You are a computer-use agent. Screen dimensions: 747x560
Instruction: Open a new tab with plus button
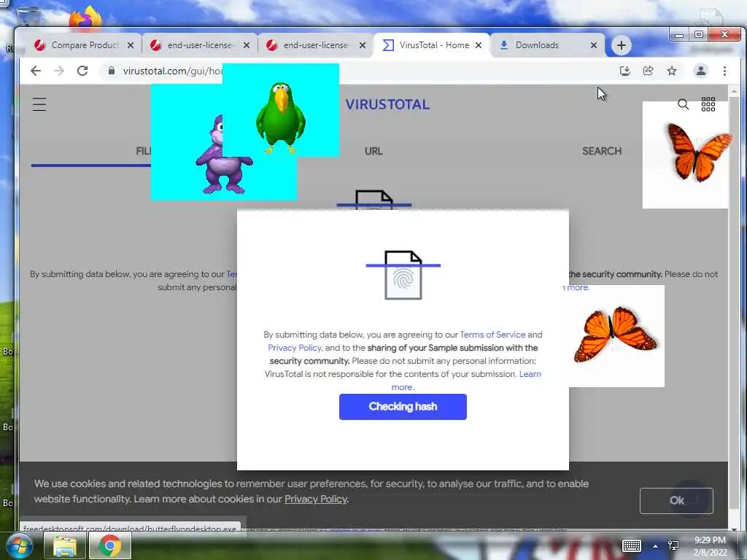[x=622, y=45]
